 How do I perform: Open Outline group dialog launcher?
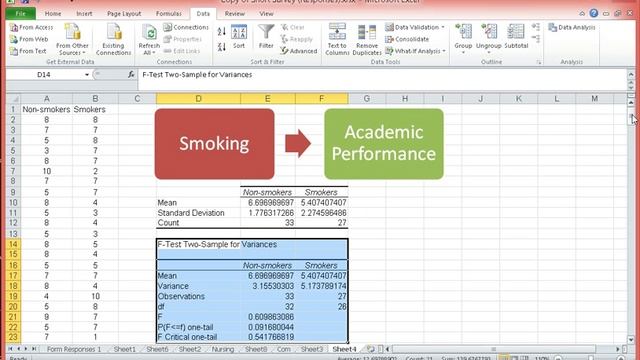[x=539, y=62]
